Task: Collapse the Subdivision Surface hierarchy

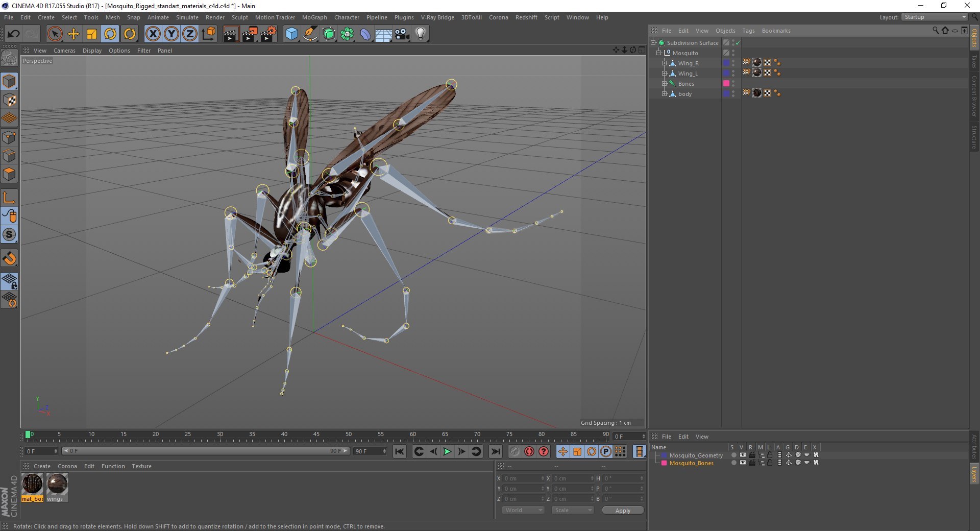Action: (x=653, y=43)
